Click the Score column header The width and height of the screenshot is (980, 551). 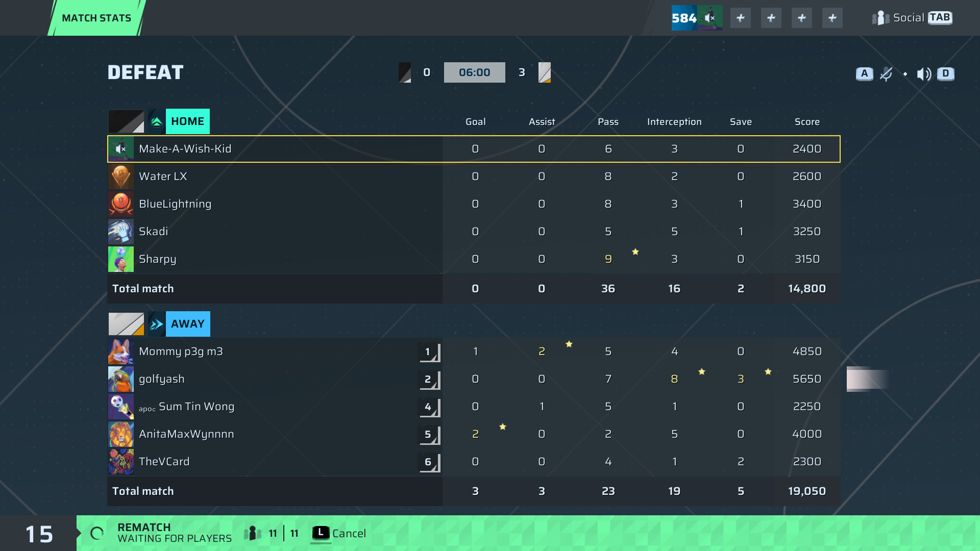pos(807,122)
